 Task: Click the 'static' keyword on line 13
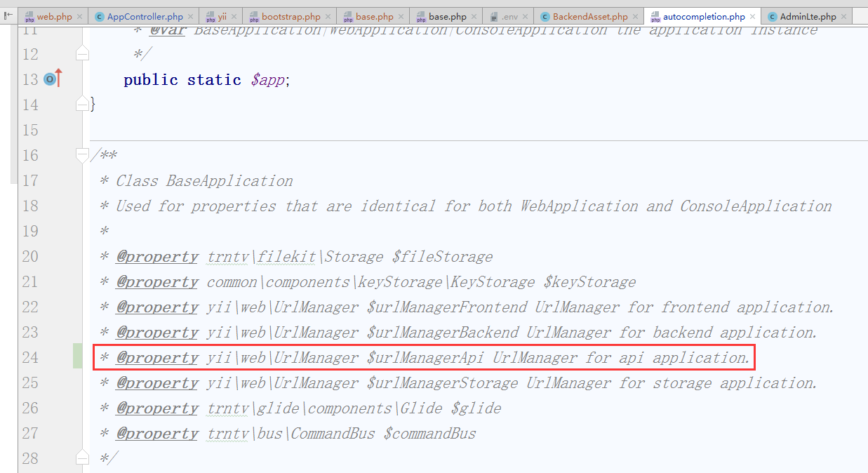tap(214, 80)
